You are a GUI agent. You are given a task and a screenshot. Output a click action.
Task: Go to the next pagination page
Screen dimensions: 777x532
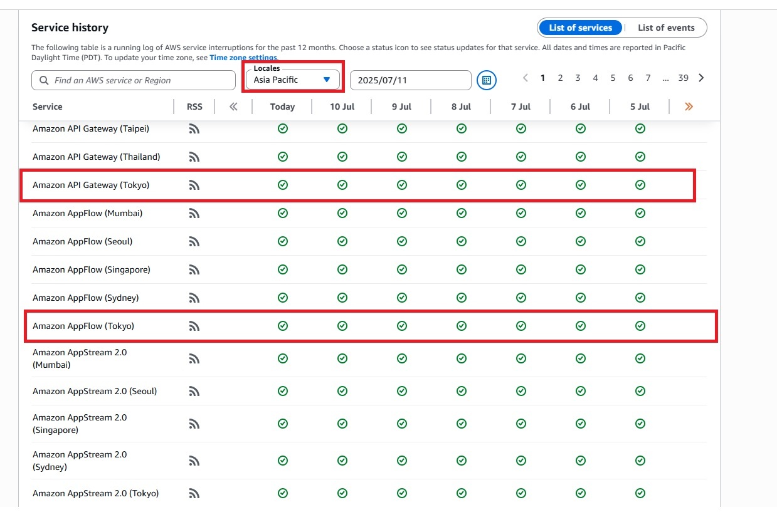(x=701, y=78)
